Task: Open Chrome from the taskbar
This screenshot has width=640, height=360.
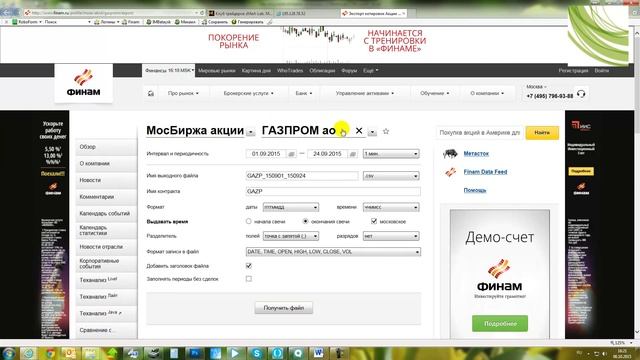Action: click(50, 353)
